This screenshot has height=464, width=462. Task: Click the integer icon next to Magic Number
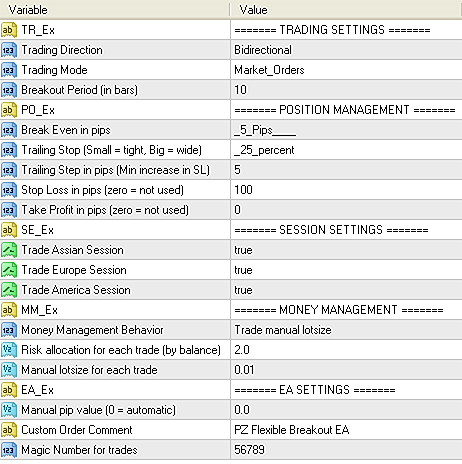click(x=9, y=450)
